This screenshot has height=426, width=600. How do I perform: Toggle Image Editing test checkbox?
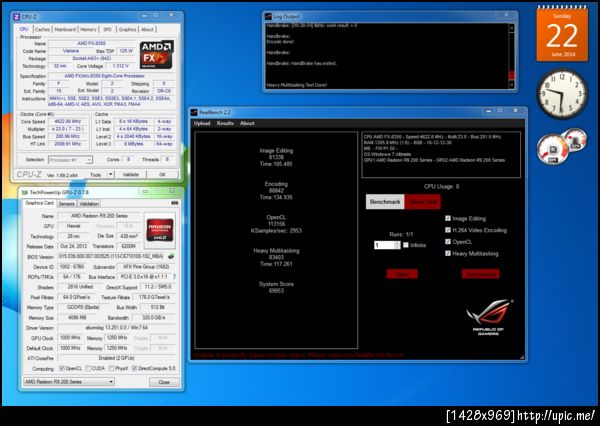(x=448, y=218)
